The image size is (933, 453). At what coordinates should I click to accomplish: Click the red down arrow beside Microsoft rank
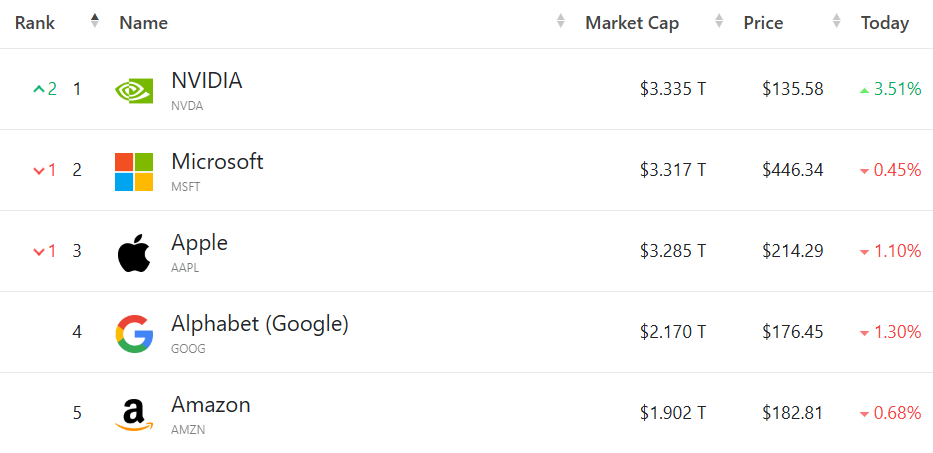(x=38, y=170)
